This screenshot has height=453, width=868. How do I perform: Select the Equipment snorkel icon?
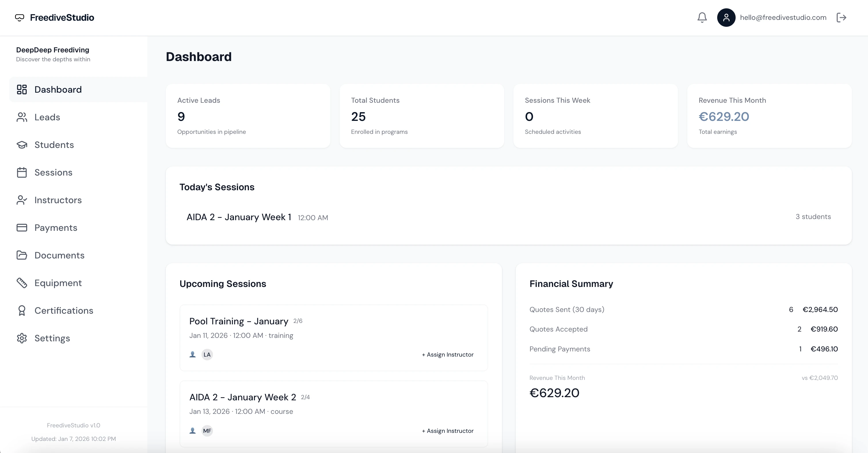pyautogui.click(x=22, y=283)
